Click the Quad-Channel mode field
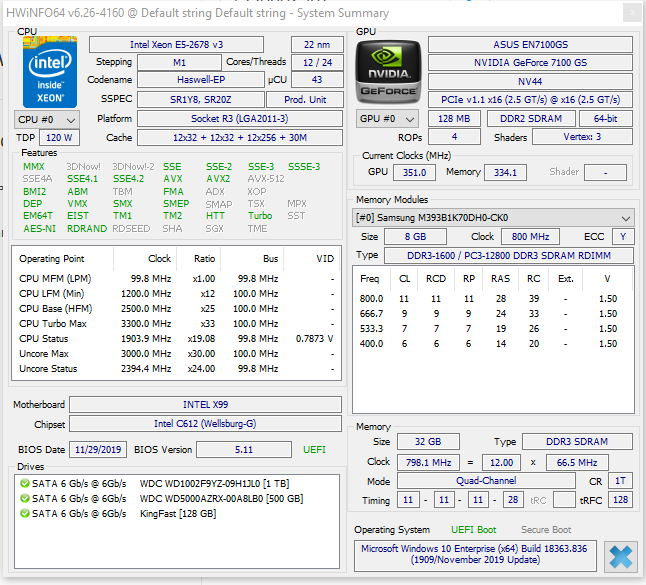The height and width of the screenshot is (585, 646). tap(486, 481)
